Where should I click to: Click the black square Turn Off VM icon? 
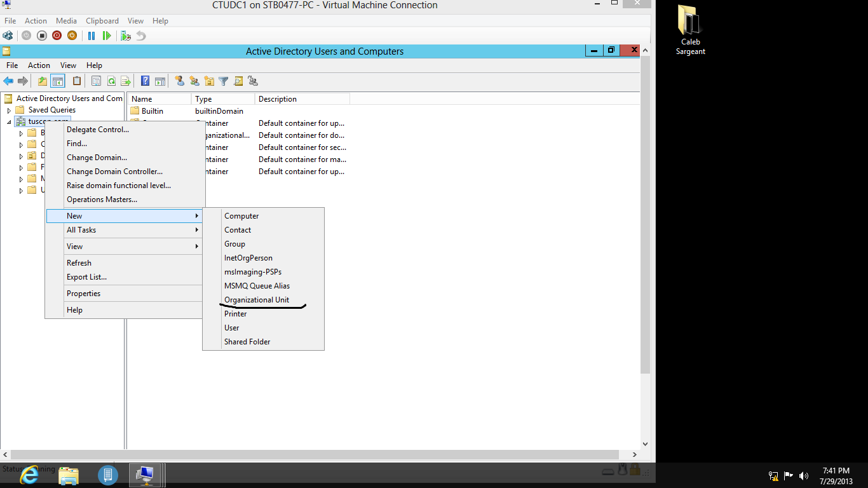click(41, 36)
